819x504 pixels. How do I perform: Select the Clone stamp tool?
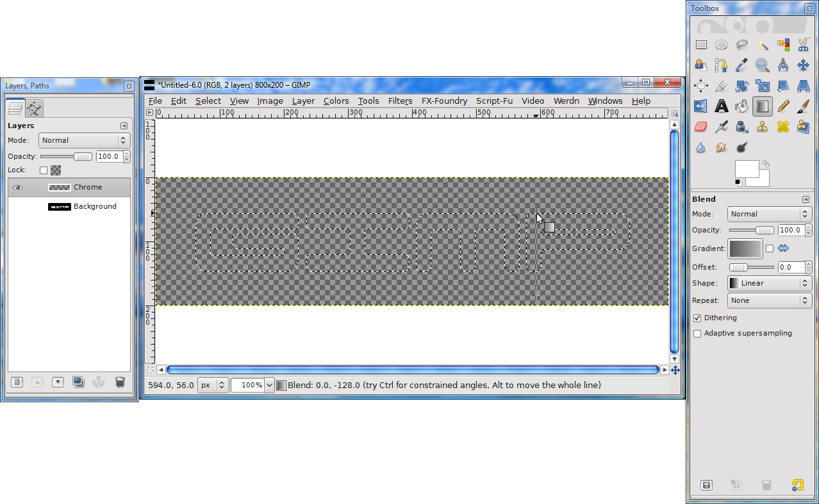(763, 127)
